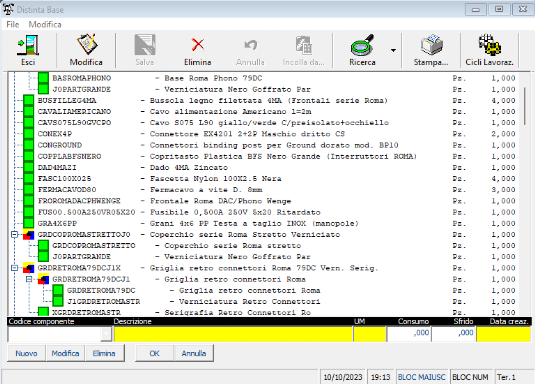Click BLOC NUM status bar indicator
The width and height of the screenshot is (535, 384).
(x=470, y=377)
